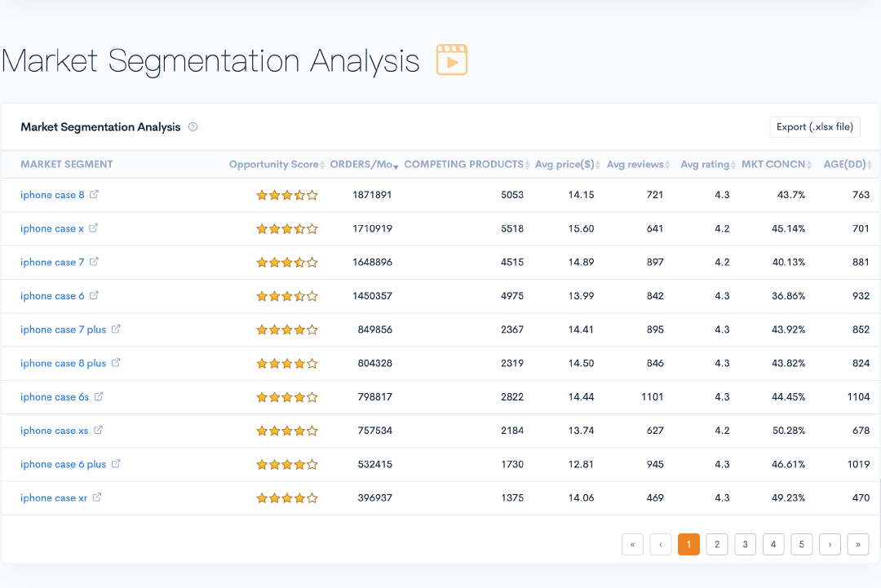The image size is (881, 588).
Task: Open external link icon for iphone case x
Action: pos(93,228)
